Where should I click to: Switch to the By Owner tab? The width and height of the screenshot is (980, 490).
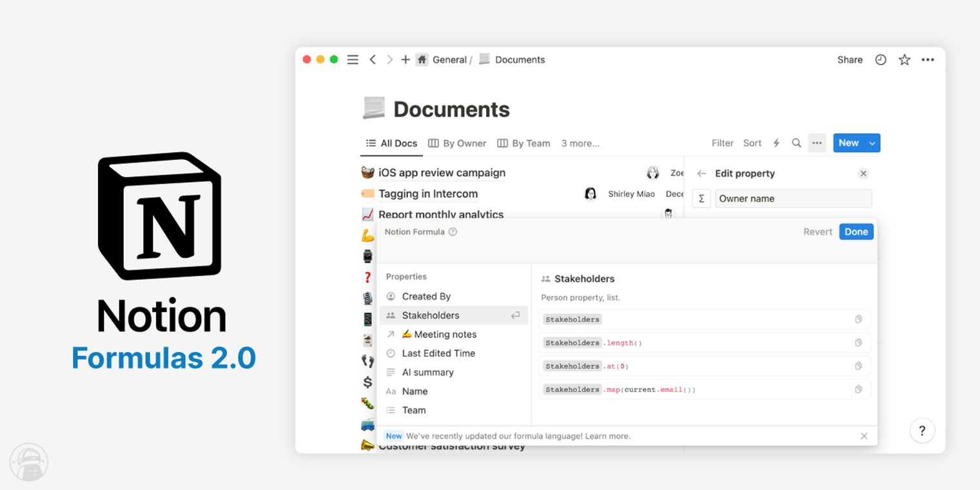[x=457, y=143]
